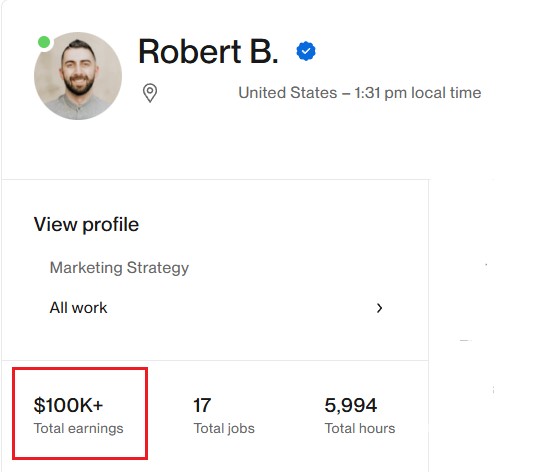Click the location pin icon
The width and height of the screenshot is (552, 473).
tap(150, 93)
